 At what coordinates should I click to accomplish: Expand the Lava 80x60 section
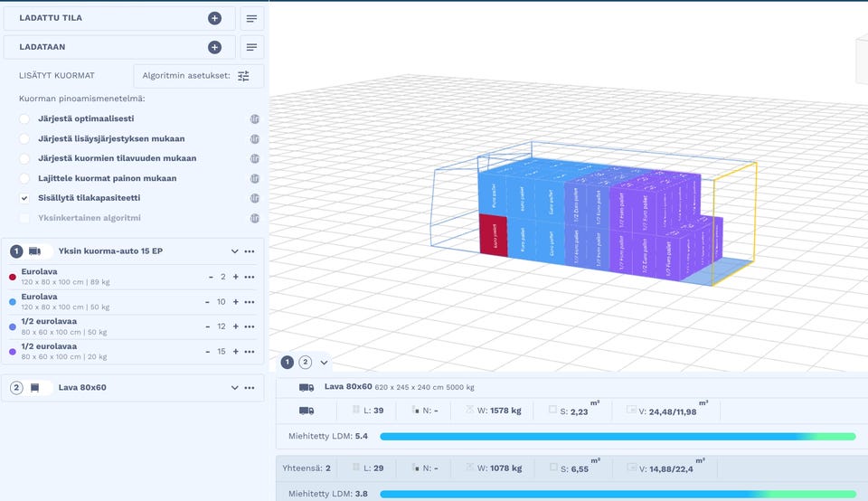(x=235, y=388)
